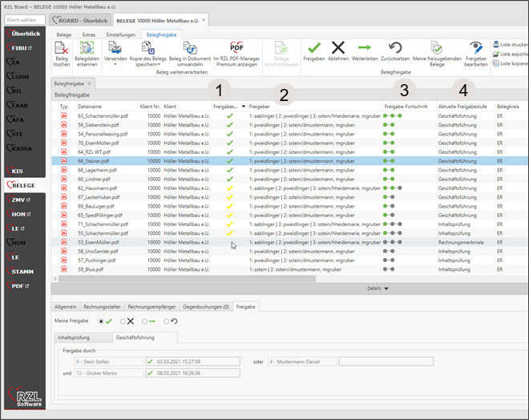Image resolution: width=529 pixels, height=420 pixels.
Task: Select the forward arrow radio button
Action: 144,321
